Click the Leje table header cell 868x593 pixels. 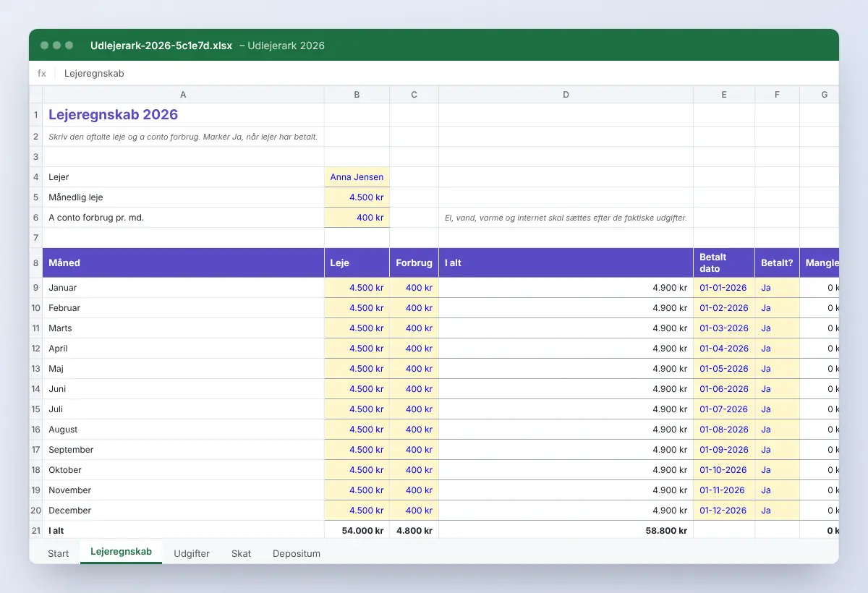[357, 263]
